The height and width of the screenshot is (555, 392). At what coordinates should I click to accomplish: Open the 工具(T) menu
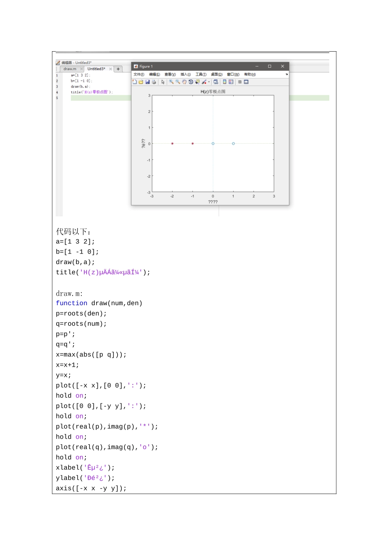point(201,74)
